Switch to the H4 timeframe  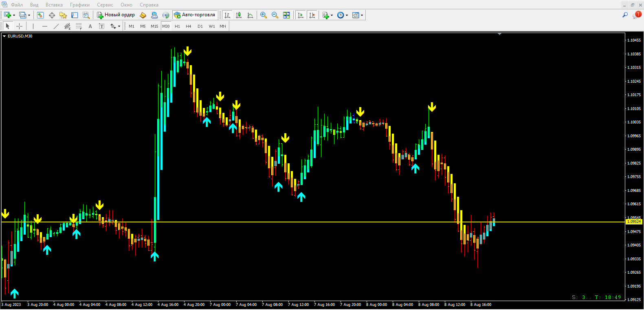point(188,26)
